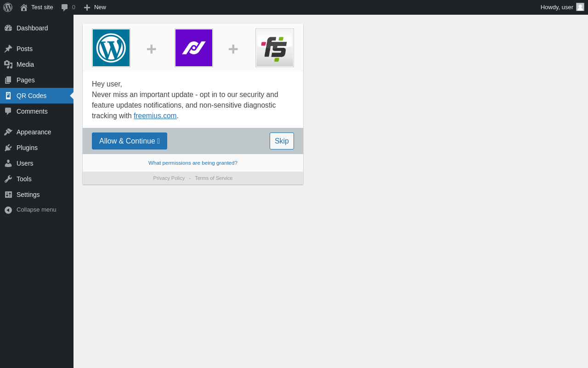Collapse the admin sidebar menu

37,210
